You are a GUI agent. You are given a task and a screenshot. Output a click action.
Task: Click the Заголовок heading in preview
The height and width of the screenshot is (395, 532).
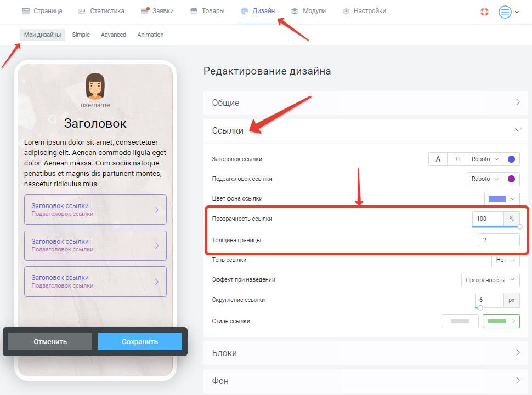[95, 123]
